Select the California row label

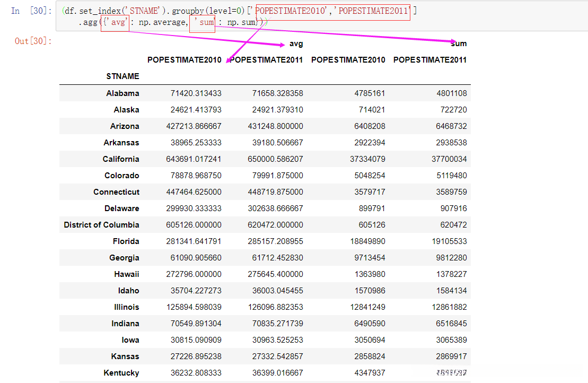point(121,159)
